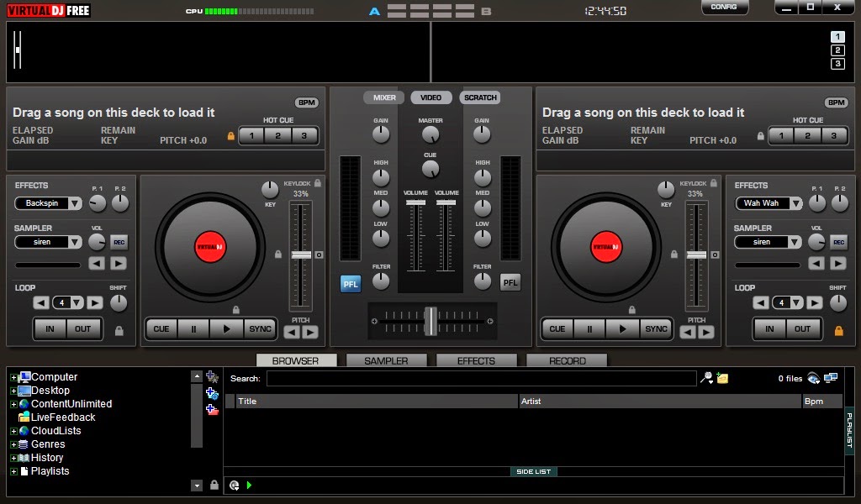The width and height of the screenshot is (861, 504).
Task: Open the EFFECTS tab
Action: (x=476, y=360)
